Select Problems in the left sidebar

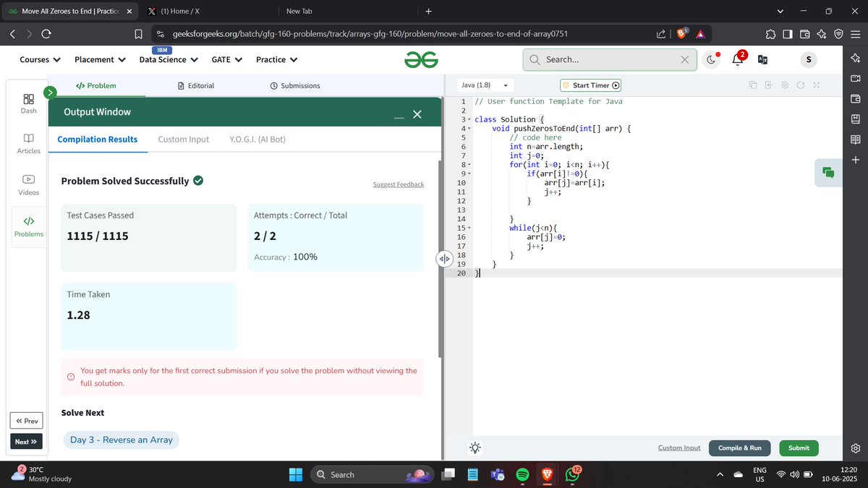(28, 225)
